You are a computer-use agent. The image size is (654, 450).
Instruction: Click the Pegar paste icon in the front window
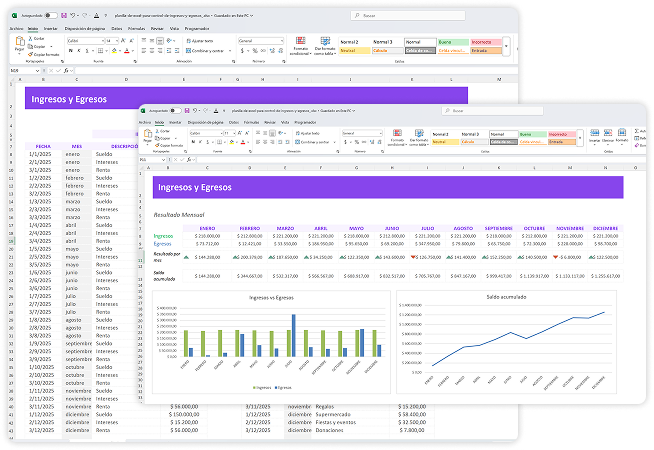tap(148, 133)
